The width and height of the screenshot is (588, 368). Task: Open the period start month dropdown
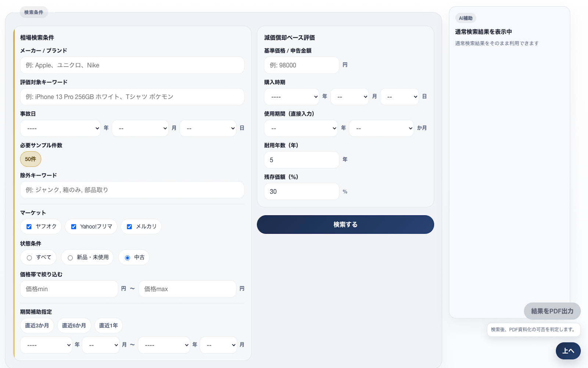(x=101, y=345)
